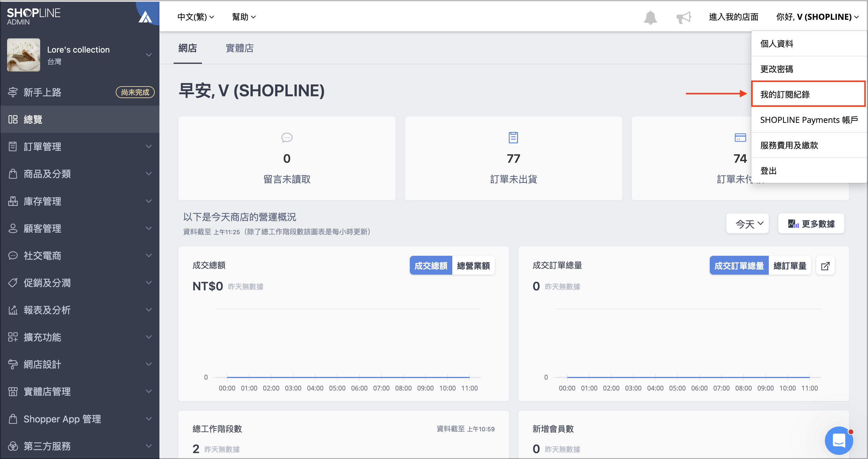The image size is (868, 459).
Task: Click the 訂單管理 sidebar icon
Action: pos(13,147)
